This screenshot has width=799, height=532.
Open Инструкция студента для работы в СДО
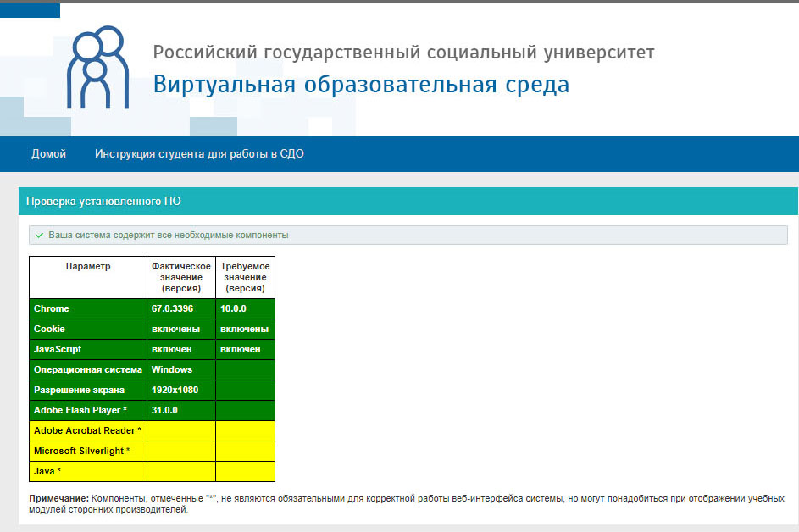pos(198,153)
